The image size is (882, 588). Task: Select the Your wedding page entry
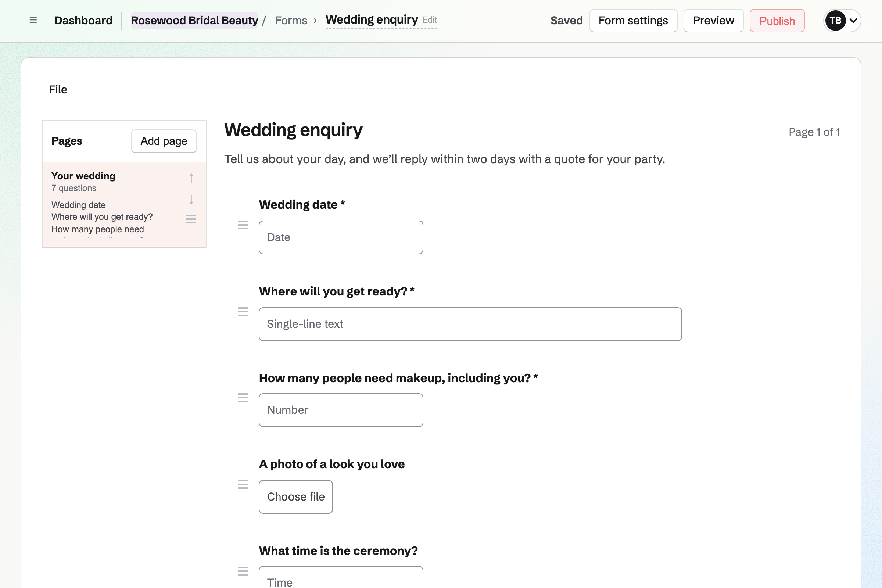tap(124, 204)
